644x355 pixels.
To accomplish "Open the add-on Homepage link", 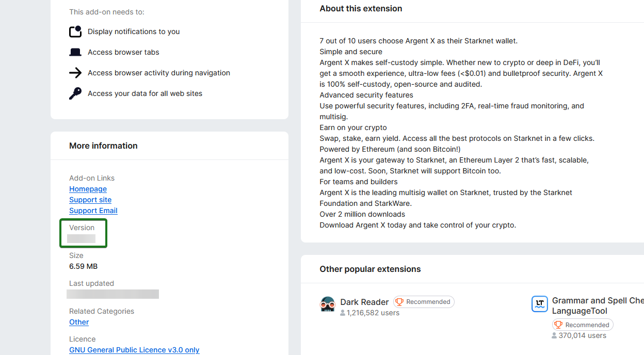I will [88, 189].
